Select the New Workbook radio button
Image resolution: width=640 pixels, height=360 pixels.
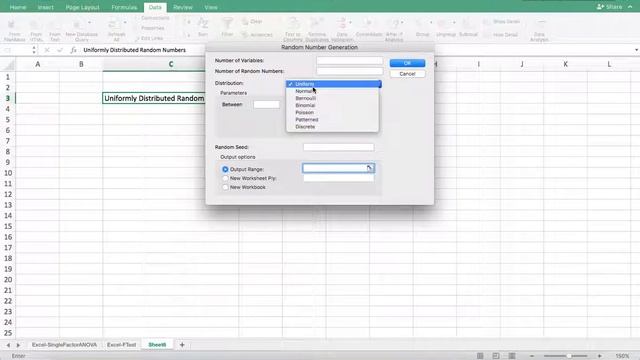click(x=225, y=187)
